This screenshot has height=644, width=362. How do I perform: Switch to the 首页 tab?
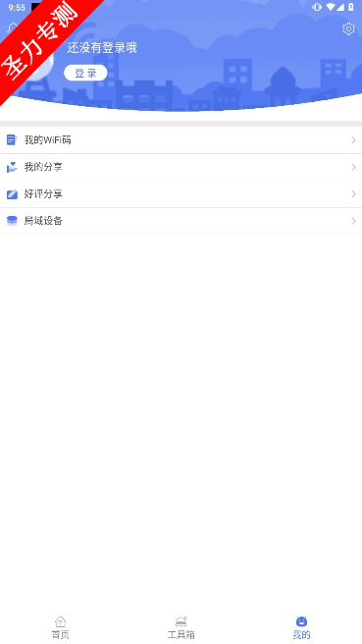(x=61, y=627)
